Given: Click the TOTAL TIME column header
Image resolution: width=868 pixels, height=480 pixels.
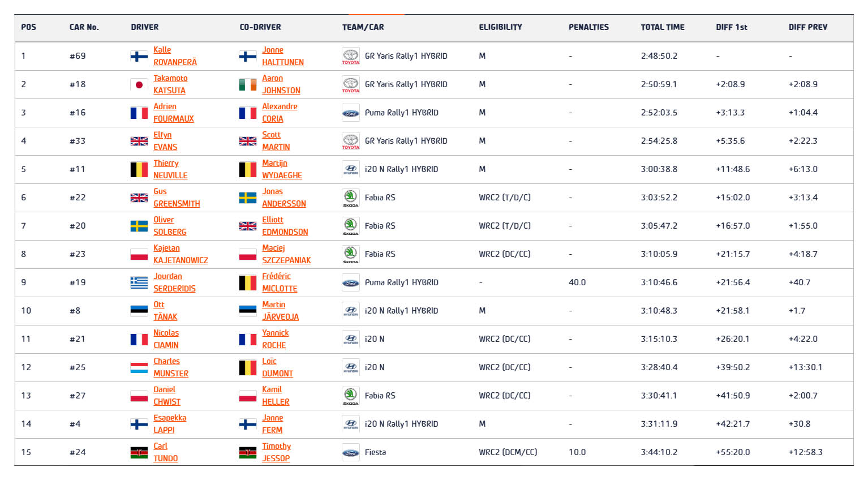Looking at the screenshot, I should point(662,27).
